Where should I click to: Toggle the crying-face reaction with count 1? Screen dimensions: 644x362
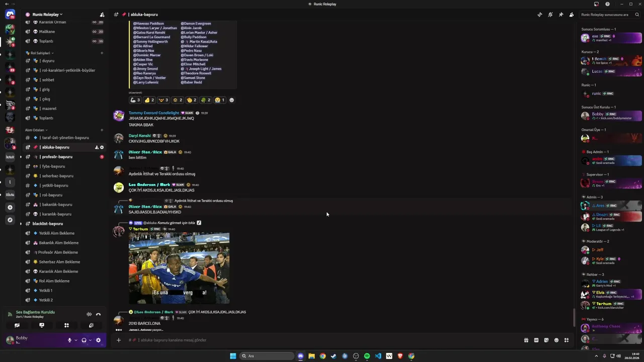[x=220, y=100]
